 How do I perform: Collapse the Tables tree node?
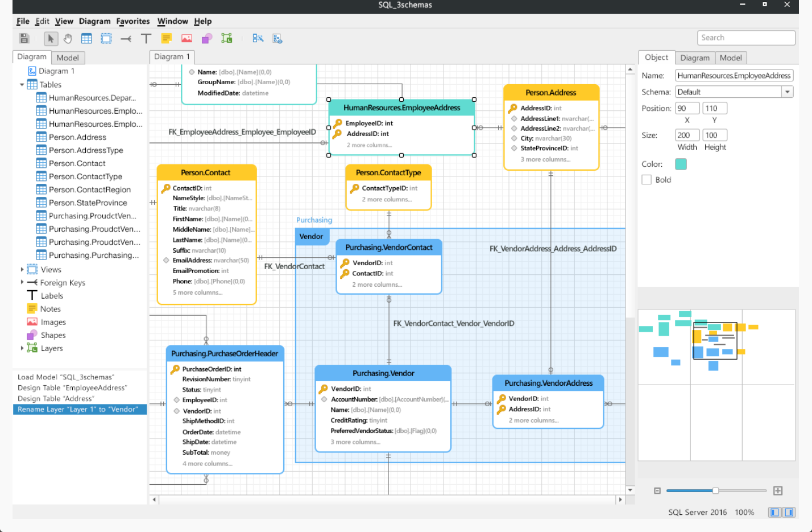click(22, 85)
